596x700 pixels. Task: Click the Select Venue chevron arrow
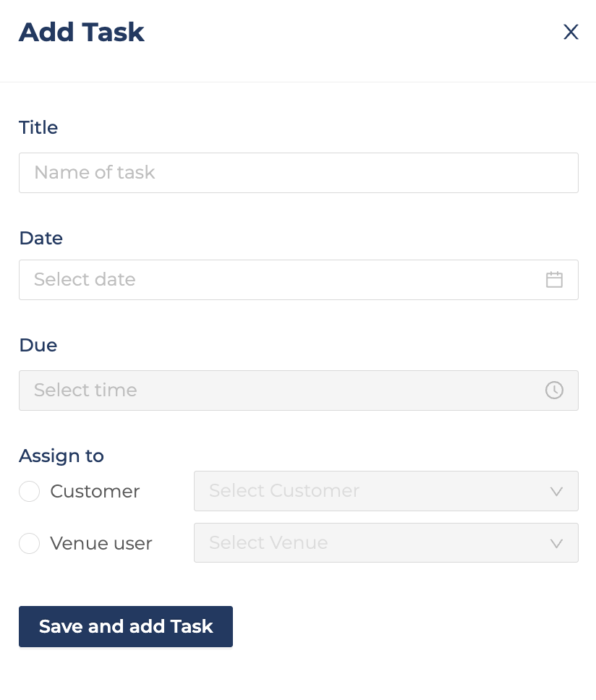click(556, 543)
